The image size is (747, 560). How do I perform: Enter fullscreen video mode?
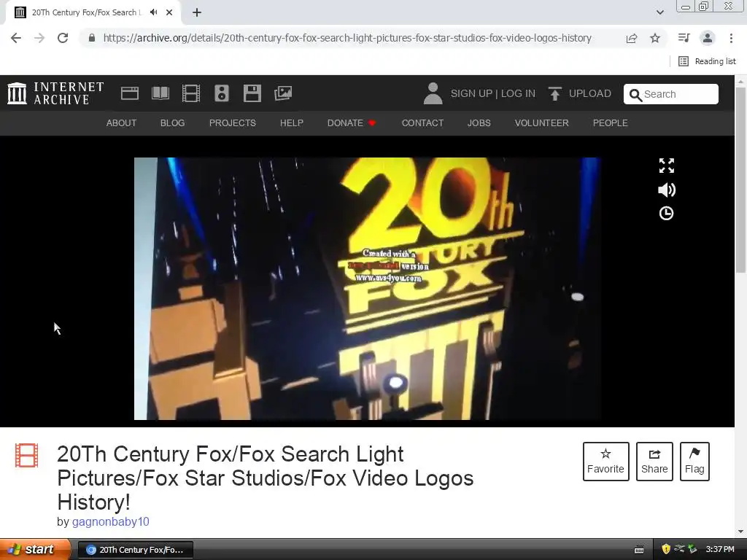[x=667, y=166]
